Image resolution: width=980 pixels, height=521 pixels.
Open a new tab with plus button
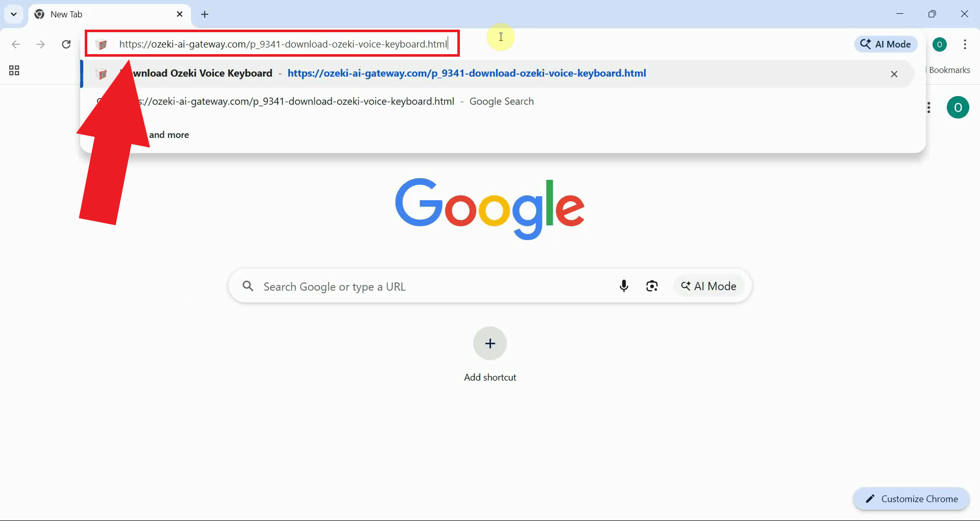coord(205,14)
